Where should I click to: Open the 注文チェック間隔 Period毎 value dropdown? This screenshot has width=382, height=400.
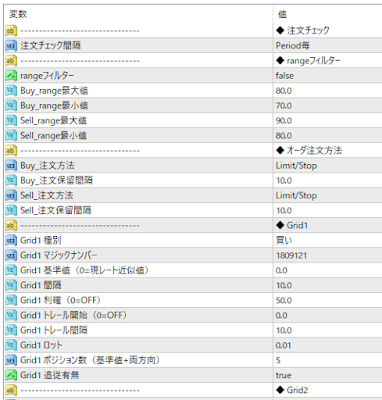click(292, 46)
